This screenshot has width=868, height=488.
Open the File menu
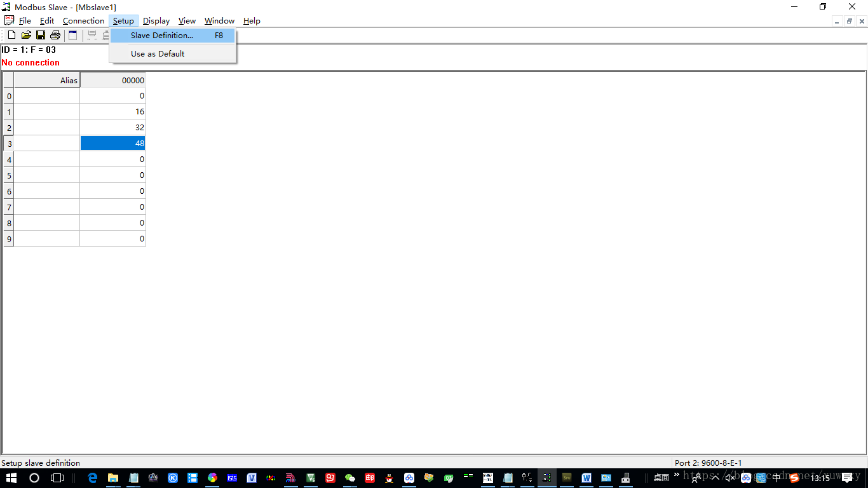coord(25,21)
